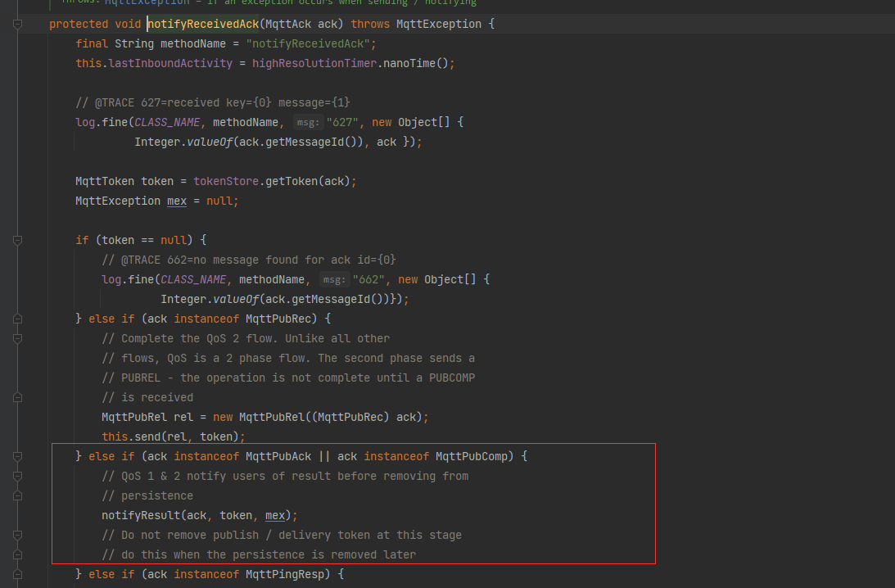This screenshot has height=588, width=895.
Task: Click the nanoTime() call
Action: pos(415,63)
